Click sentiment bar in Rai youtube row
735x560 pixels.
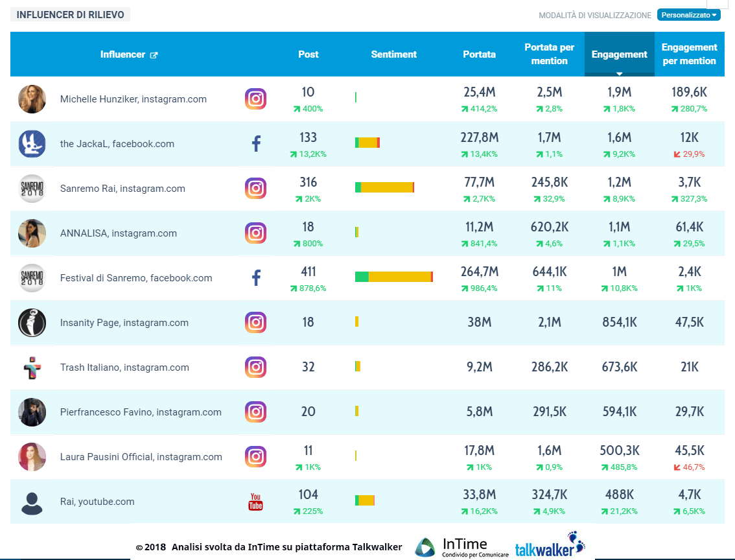[365, 500]
